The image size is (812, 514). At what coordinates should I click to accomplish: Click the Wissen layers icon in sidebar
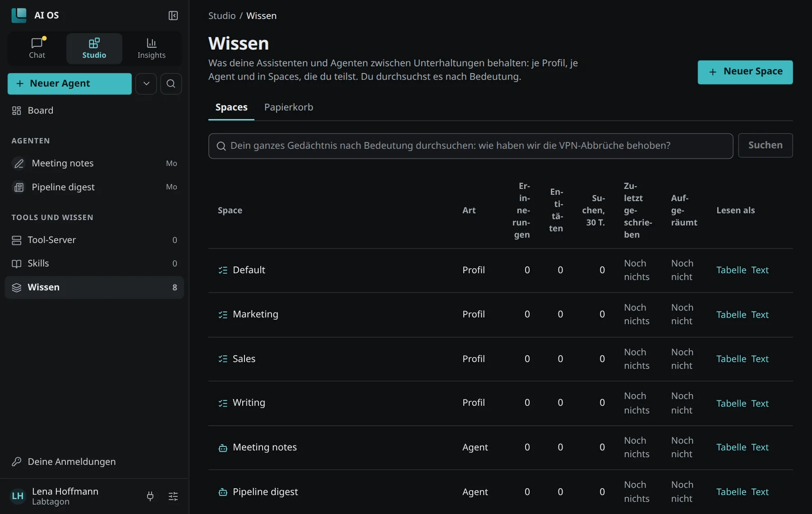17,288
